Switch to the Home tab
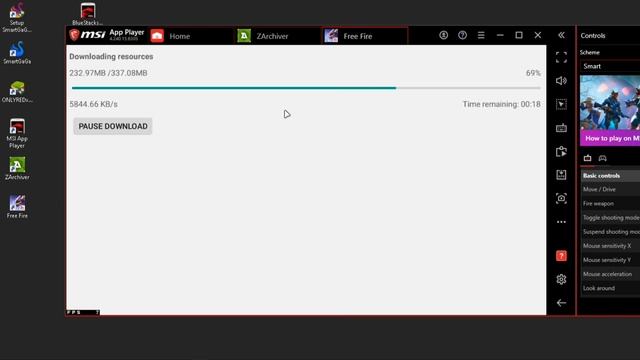640x360 pixels. coord(191,36)
